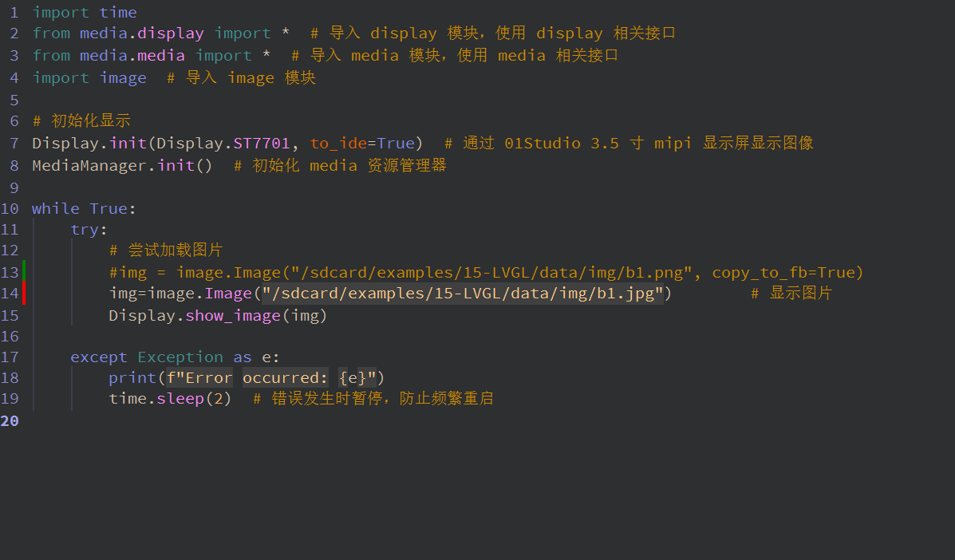The width and height of the screenshot is (955, 560).
Task: Click 'import time' on the first line
Action: click(84, 12)
